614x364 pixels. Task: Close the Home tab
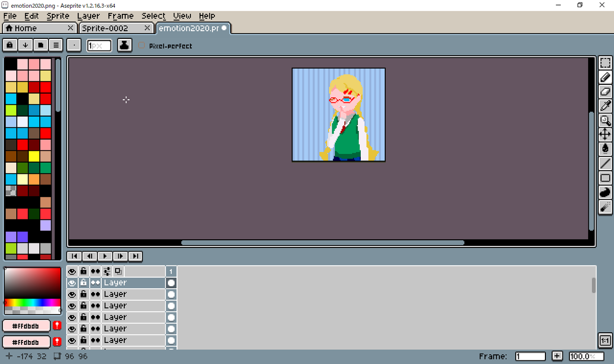tap(71, 28)
